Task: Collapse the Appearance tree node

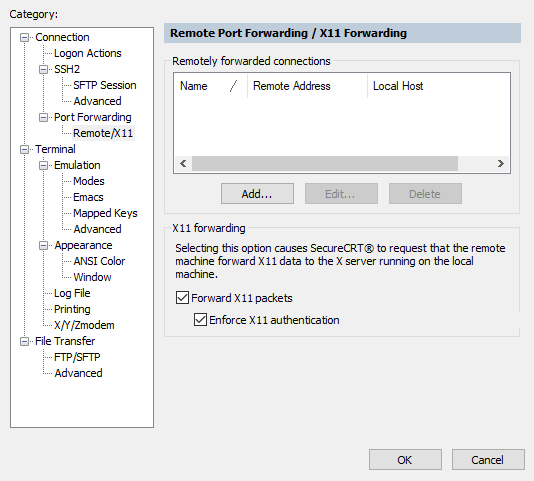Action: coord(44,245)
